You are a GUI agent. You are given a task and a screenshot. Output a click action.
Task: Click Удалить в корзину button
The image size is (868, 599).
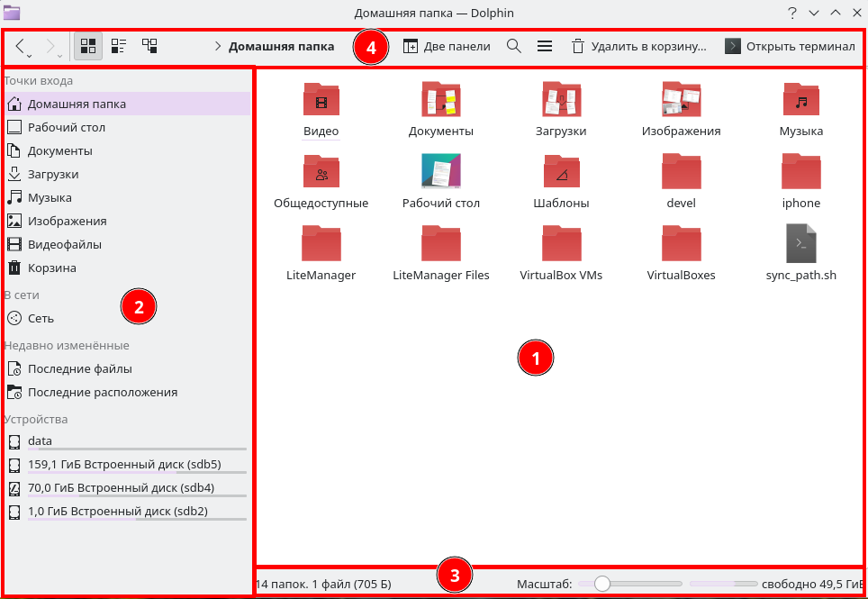click(638, 46)
